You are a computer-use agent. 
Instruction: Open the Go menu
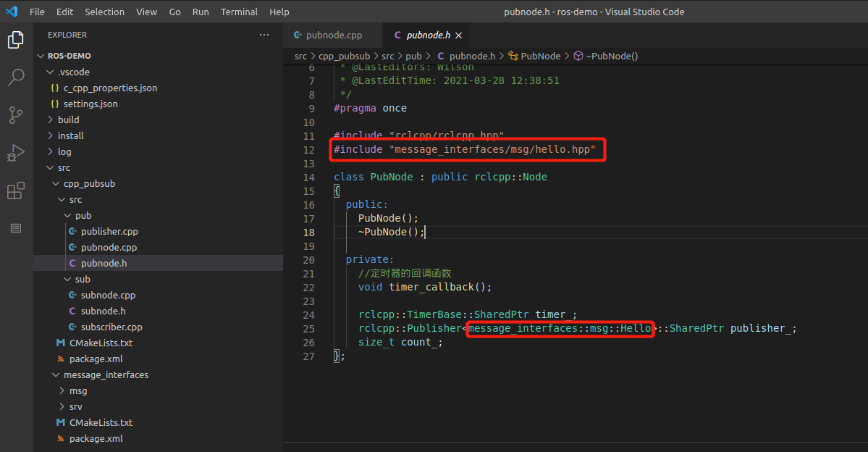tap(175, 12)
